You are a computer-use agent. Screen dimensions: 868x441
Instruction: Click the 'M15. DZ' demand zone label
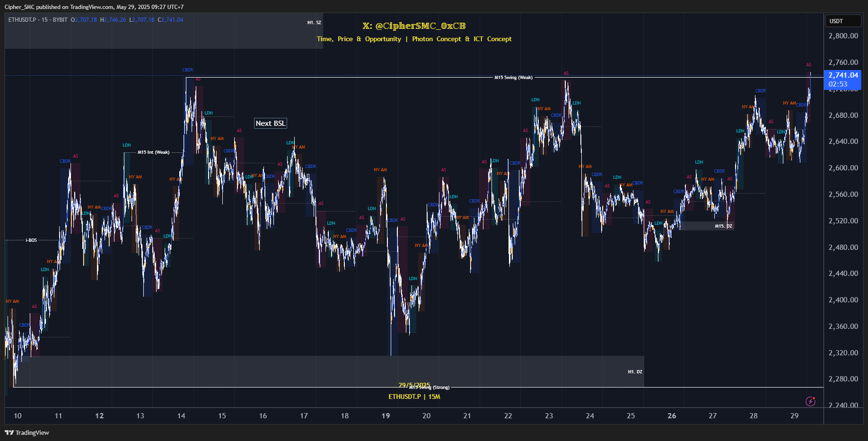coord(723,226)
